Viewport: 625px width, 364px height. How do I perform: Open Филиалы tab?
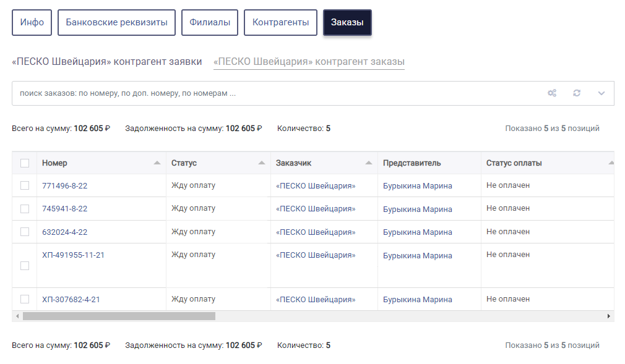[210, 22]
